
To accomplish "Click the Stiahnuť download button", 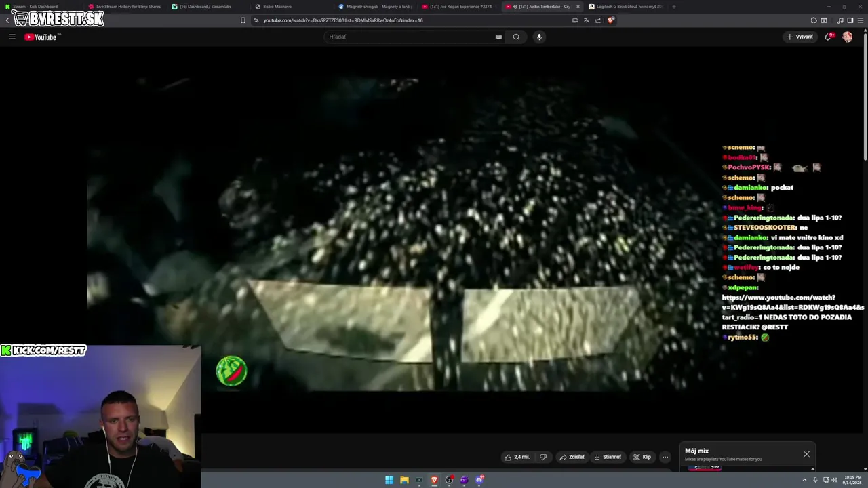I will pos(608,457).
